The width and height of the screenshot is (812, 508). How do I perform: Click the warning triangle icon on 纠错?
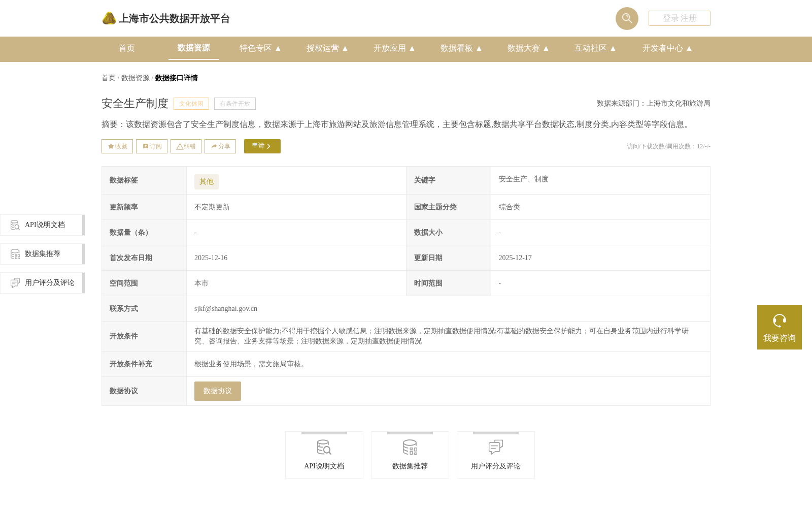180,146
